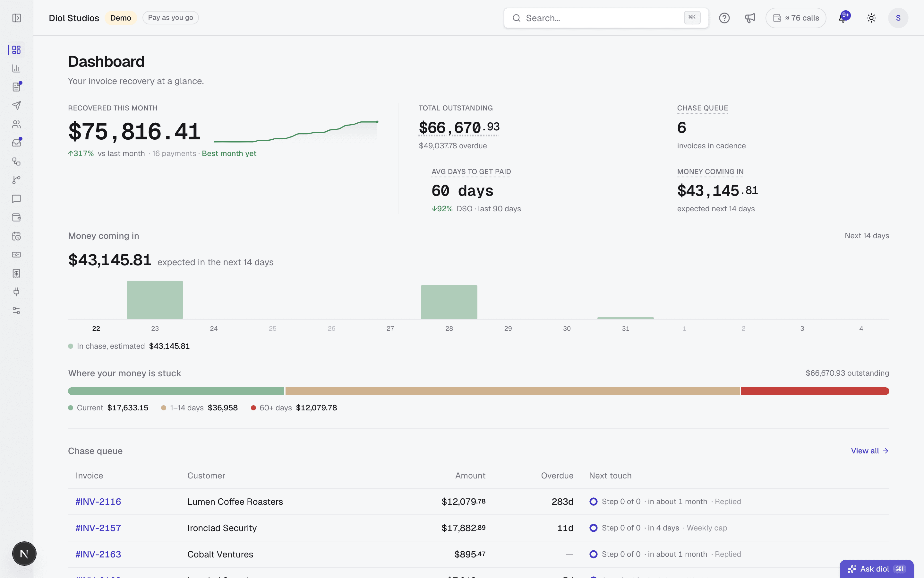The image size is (924, 578).
Task: Click the ≈ 76 calls credits button
Action: 796,18
